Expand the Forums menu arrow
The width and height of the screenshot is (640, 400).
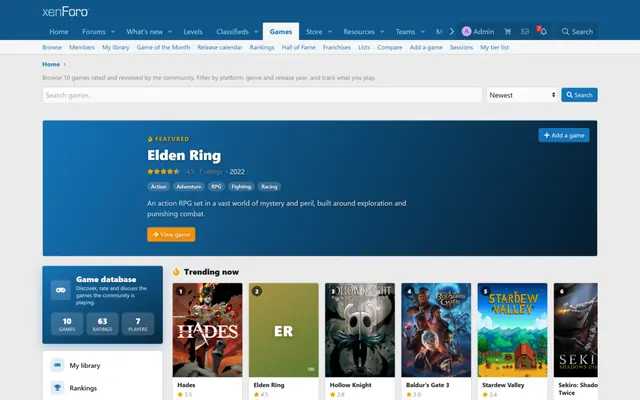tap(113, 31)
